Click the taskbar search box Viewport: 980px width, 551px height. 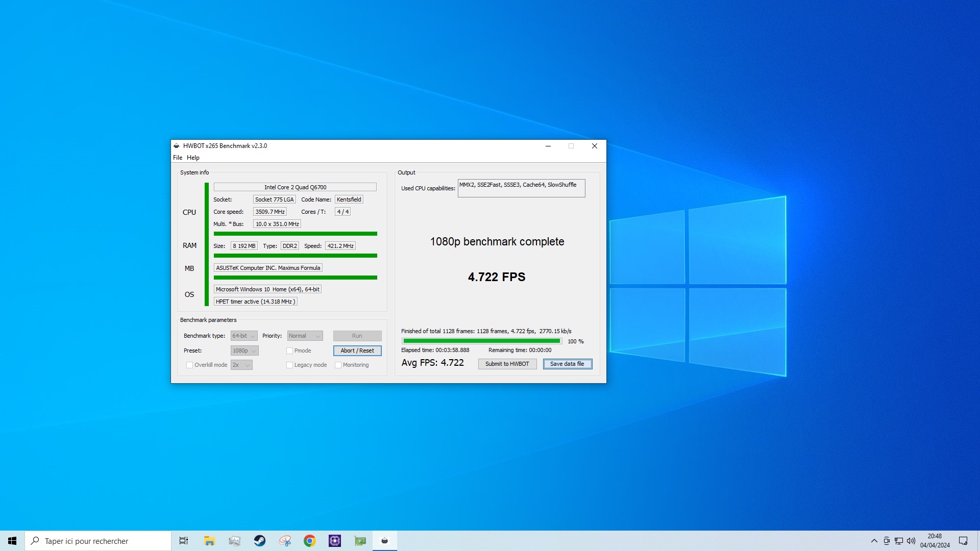(x=98, y=541)
